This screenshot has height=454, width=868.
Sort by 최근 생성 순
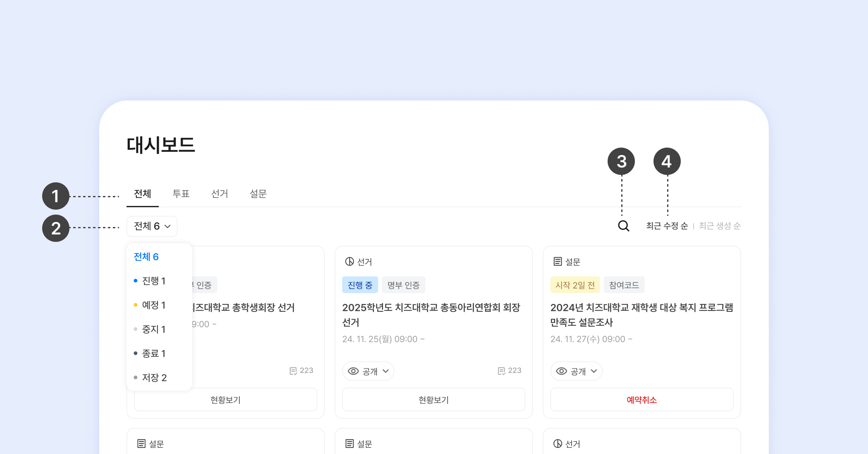coord(720,226)
